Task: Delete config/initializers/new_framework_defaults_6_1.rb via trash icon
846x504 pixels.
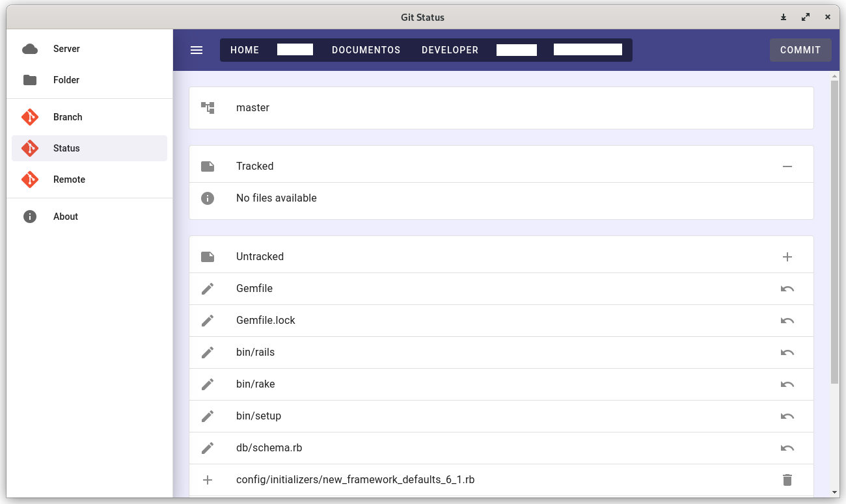Action: [x=787, y=480]
